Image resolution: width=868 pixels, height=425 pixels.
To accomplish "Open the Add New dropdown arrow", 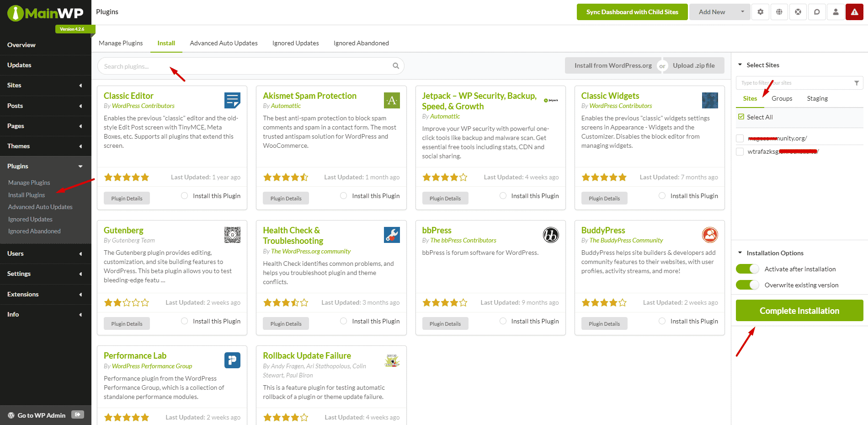I will pyautogui.click(x=742, y=12).
